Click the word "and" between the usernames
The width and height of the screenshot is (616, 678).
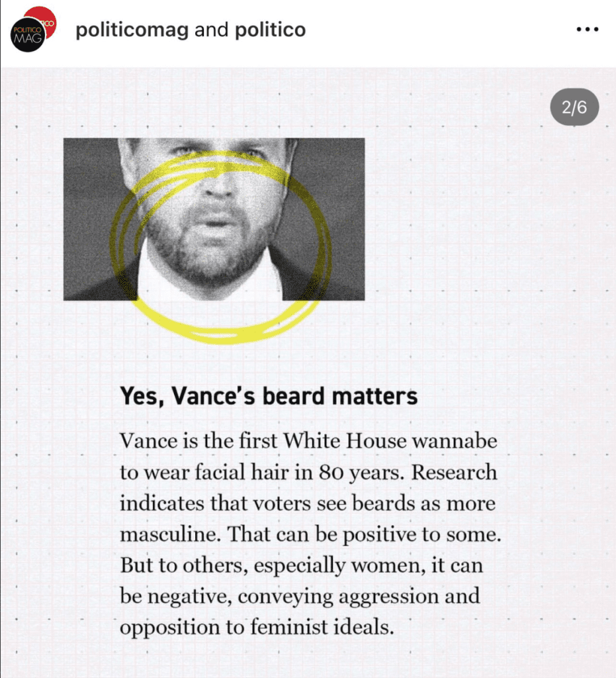pyautogui.click(x=211, y=30)
